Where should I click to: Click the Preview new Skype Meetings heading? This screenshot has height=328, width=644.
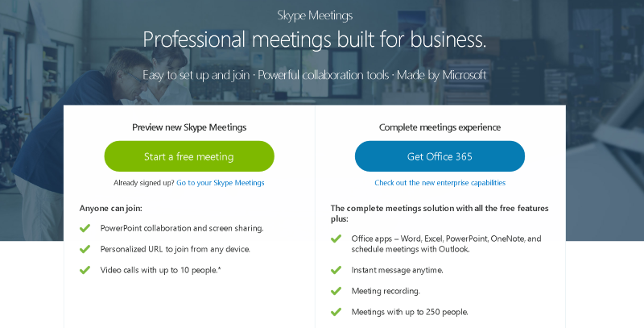(189, 127)
